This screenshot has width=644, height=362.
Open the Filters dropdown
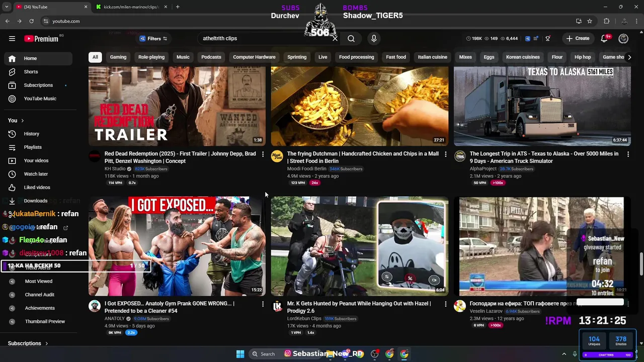pyautogui.click(x=153, y=38)
